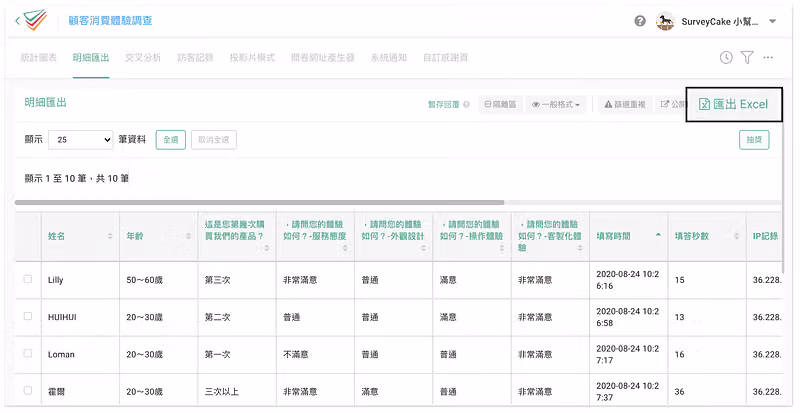Image resolution: width=800 pixels, height=413 pixels.
Task: Click the answer seconds value 36
Action: 680,392
